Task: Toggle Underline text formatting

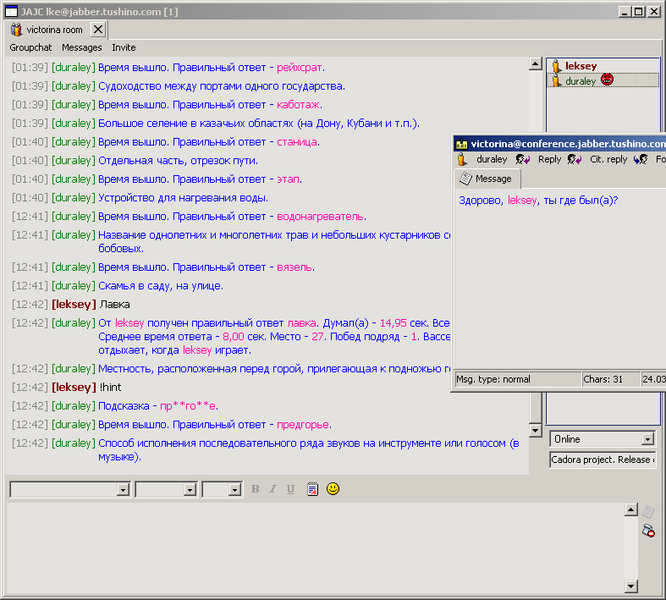Action: point(290,489)
